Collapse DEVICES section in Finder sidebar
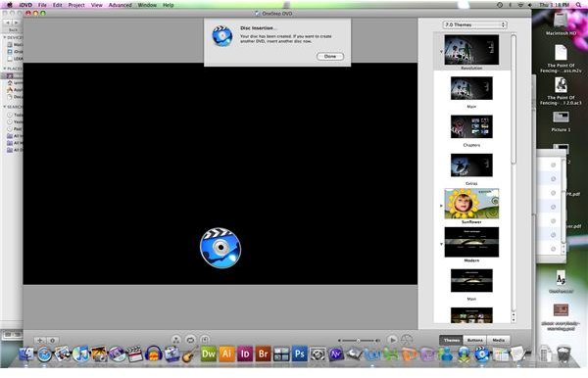 coord(5,37)
